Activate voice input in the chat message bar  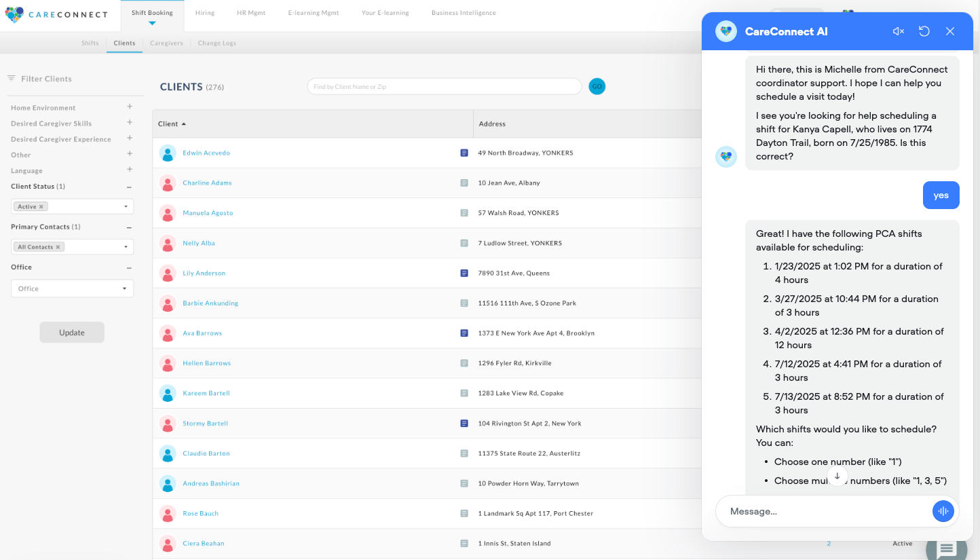943,511
